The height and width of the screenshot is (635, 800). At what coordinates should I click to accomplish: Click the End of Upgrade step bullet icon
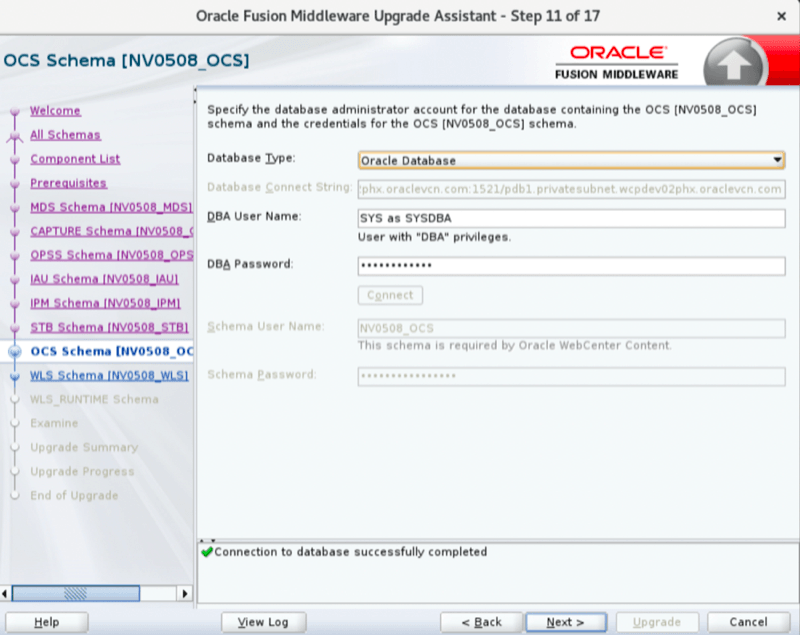(15, 495)
